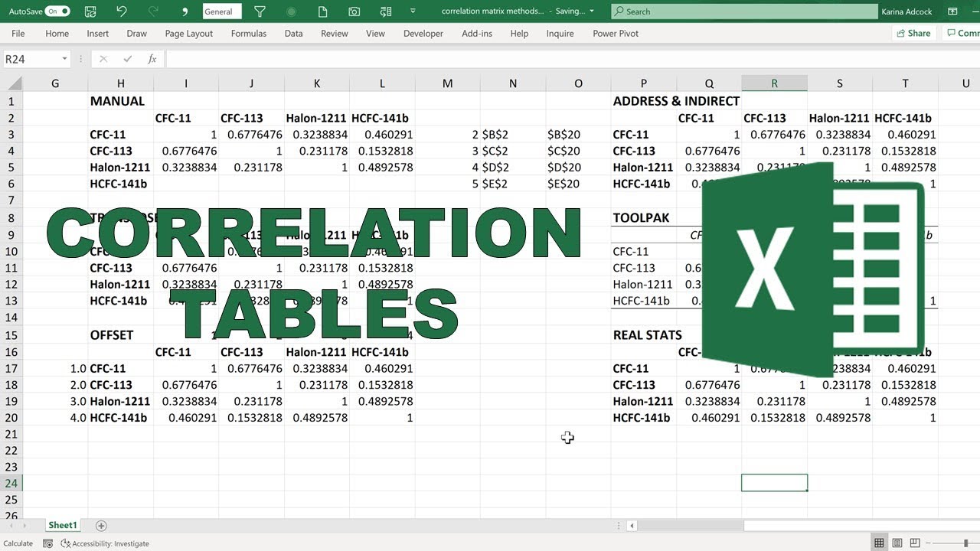980x551 pixels.
Task: Open the file name saving status dropdown
Action: (x=591, y=11)
